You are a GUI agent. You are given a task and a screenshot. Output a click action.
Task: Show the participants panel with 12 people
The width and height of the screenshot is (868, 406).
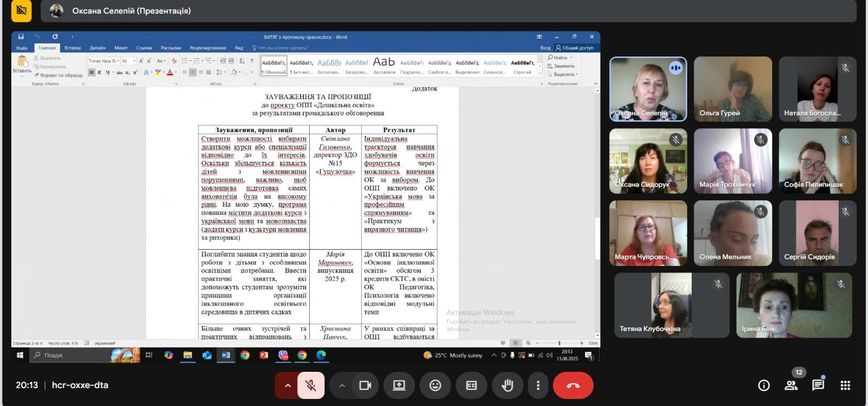(x=791, y=385)
